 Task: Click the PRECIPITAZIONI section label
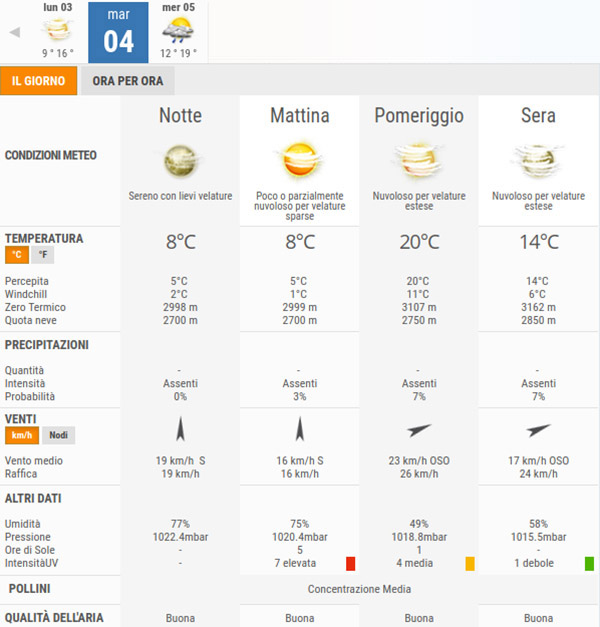point(47,345)
